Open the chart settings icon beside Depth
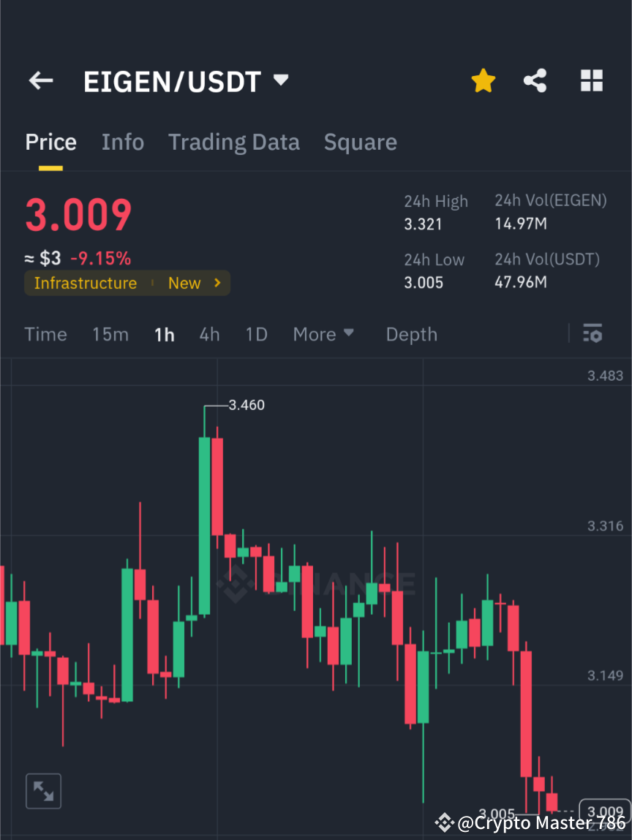This screenshot has height=840, width=632. 592,334
